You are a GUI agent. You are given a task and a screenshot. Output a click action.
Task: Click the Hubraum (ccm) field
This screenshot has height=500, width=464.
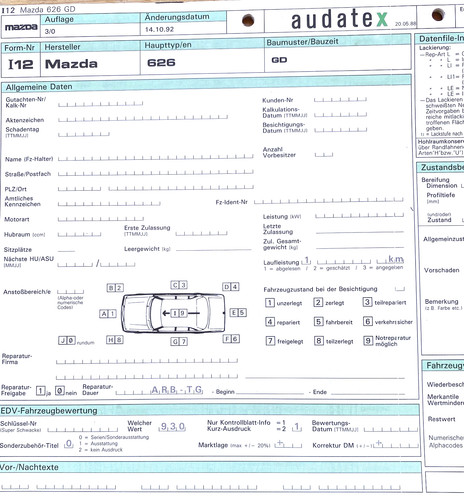[79, 234]
